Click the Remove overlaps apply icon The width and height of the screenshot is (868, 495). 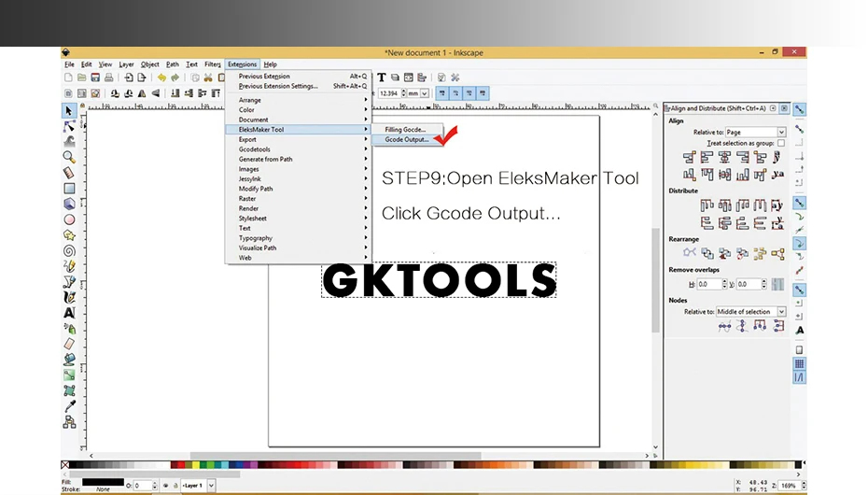(777, 284)
